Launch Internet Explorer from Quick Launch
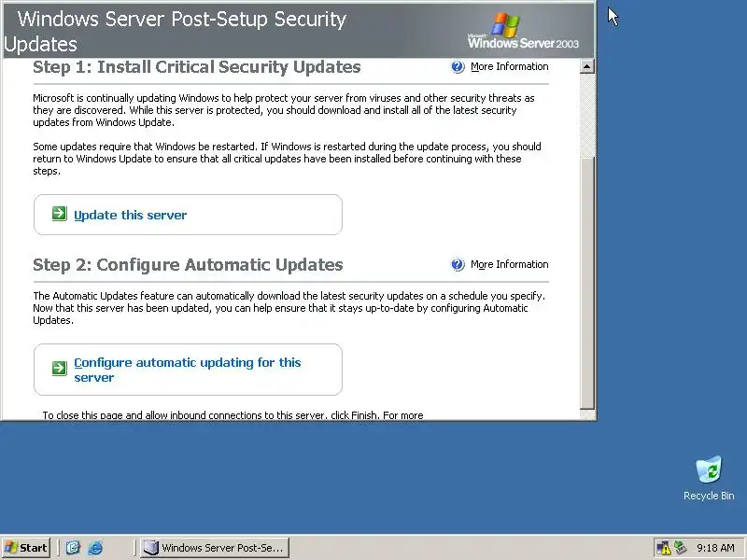 [x=95, y=548]
